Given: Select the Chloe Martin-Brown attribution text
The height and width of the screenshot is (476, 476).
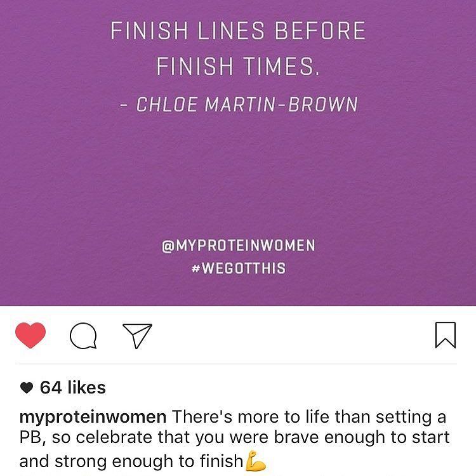Looking at the screenshot, I should point(239,105).
